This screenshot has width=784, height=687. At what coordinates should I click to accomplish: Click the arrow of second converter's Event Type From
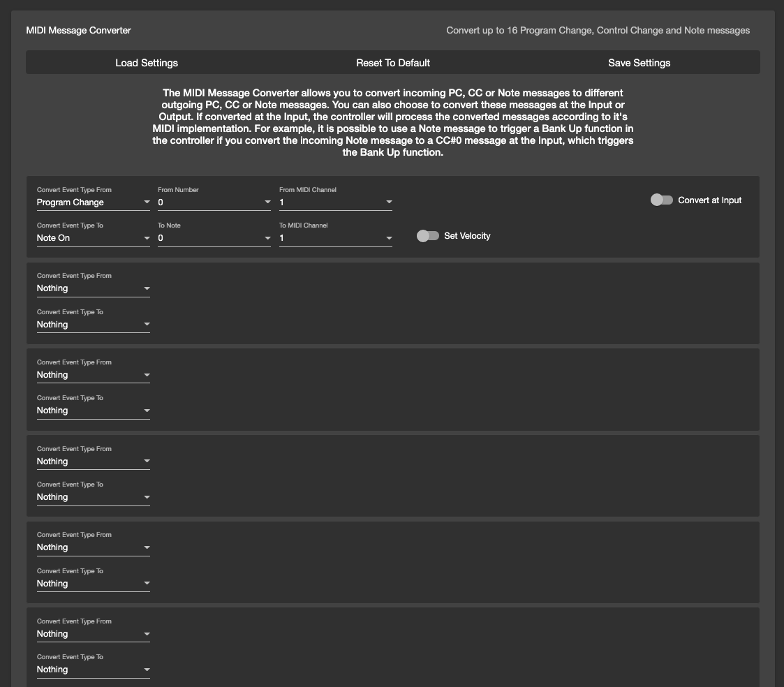(x=147, y=288)
